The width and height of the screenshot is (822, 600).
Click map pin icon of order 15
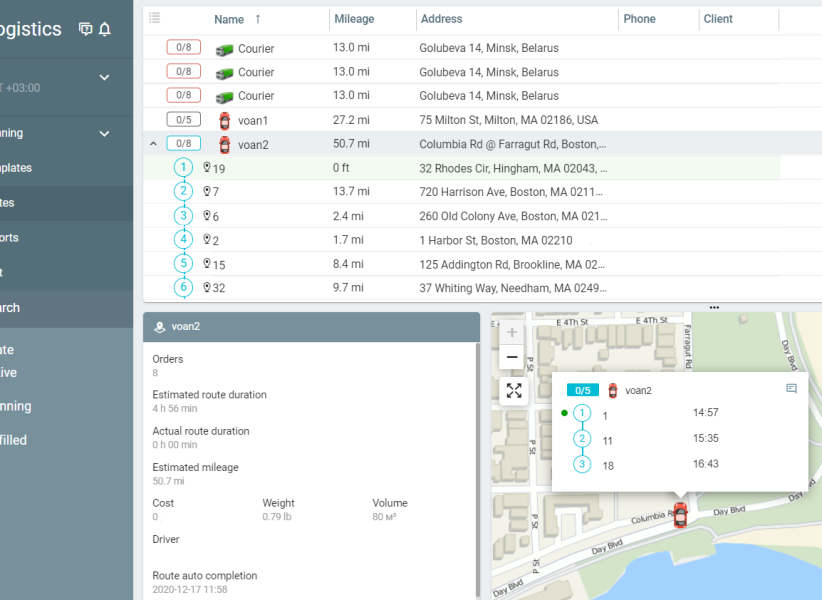click(207, 263)
